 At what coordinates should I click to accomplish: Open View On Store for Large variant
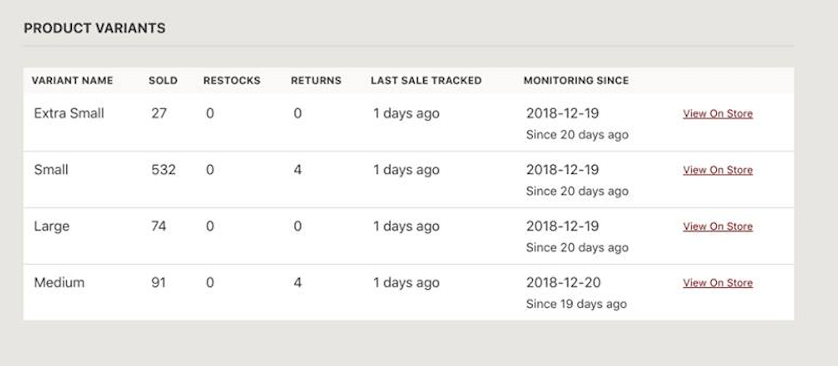pyautogui.click(x=718, y=227)
